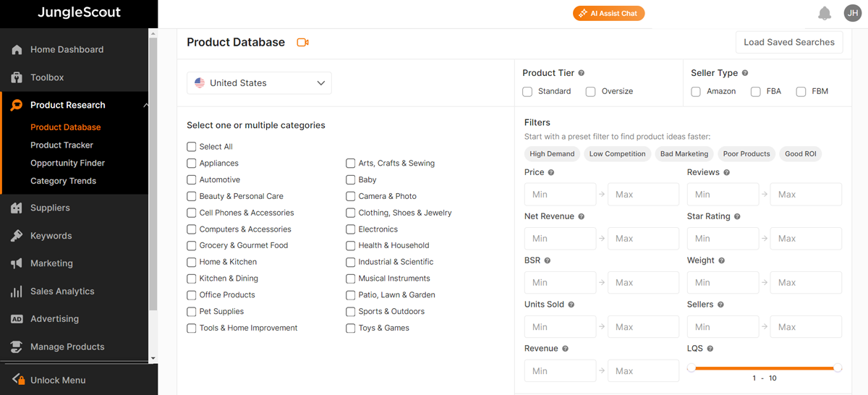Click the Net Revenue help icon

(x=582, y=216)
